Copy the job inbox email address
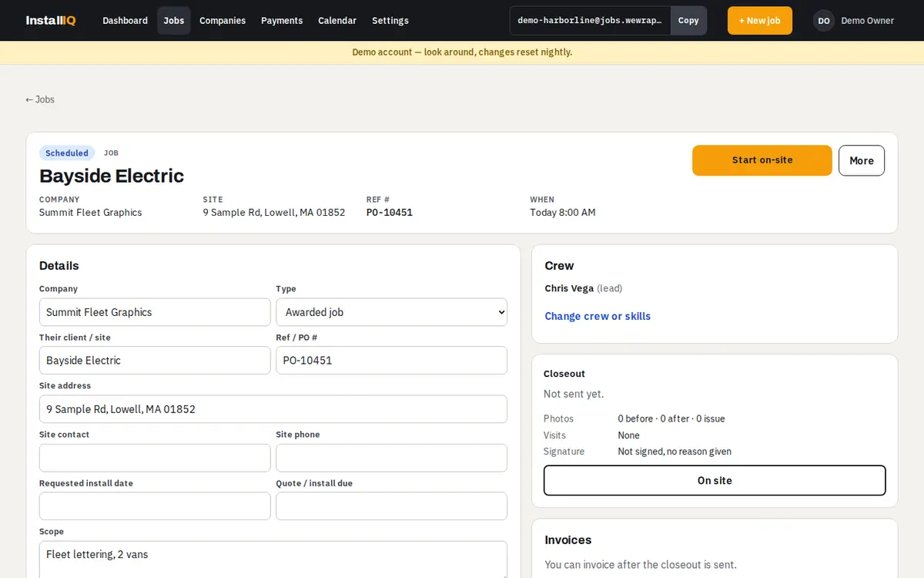The image size is (924, 578). point(688,21)
